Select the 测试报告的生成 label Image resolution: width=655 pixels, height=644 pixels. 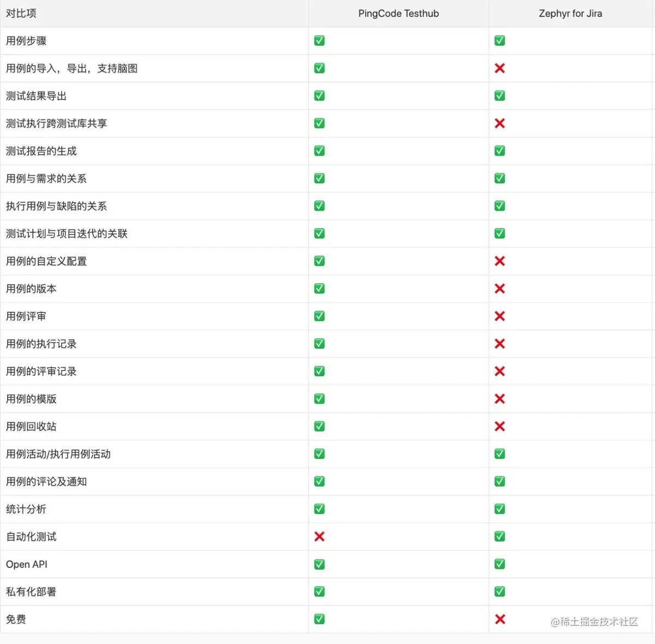pyautogui.click(x=41, y=151)
